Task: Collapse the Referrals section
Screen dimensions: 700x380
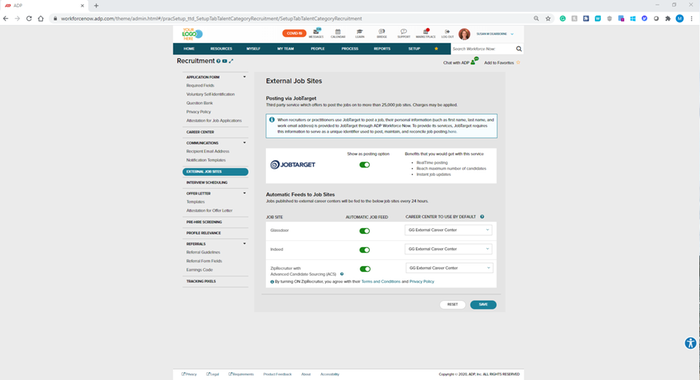Action: 244,244
